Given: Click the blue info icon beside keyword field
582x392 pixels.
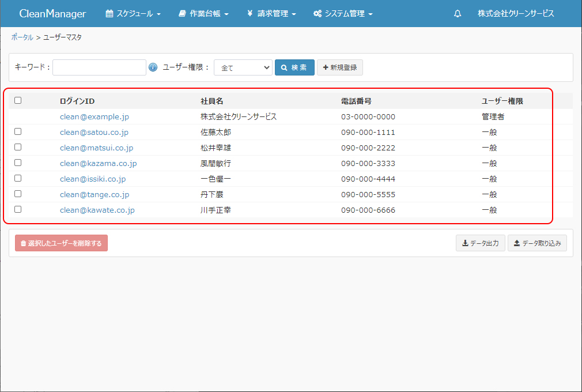Looking at the screenshot, I should pos(153,67).
